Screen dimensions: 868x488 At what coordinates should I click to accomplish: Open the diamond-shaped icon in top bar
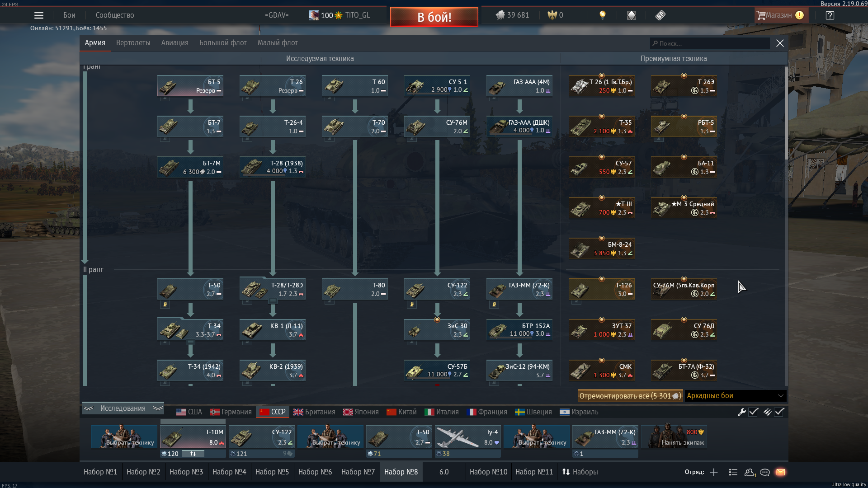[x=632, y=15]
